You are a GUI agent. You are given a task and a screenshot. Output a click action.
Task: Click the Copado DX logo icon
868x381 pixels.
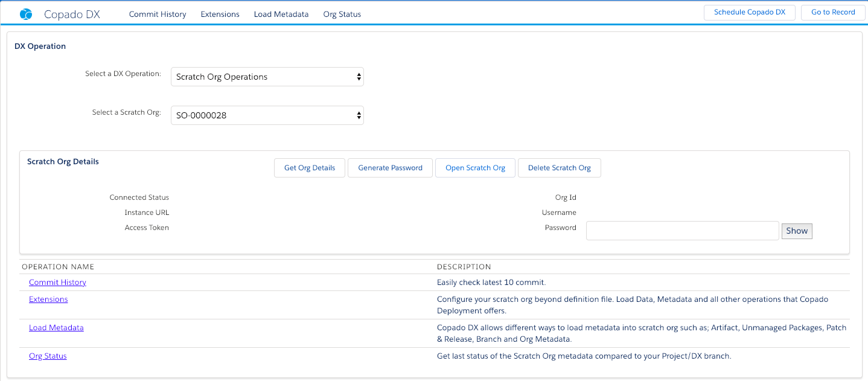tap(26, 14)
